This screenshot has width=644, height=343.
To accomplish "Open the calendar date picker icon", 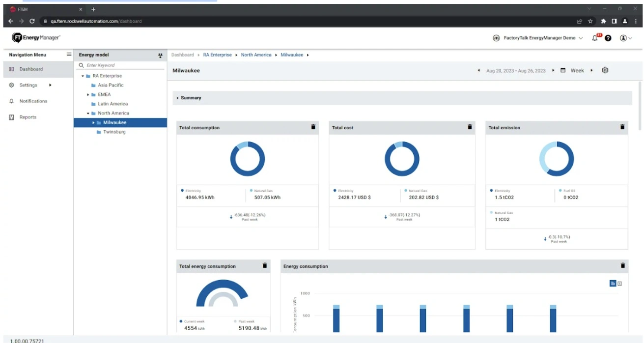I will [563, 70].
